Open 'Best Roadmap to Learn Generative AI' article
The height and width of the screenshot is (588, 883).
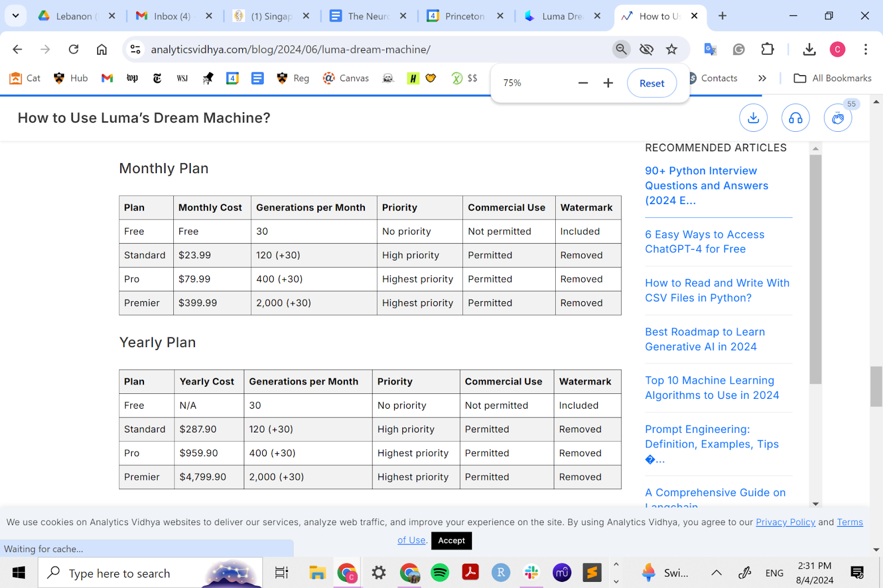point(705,339)
